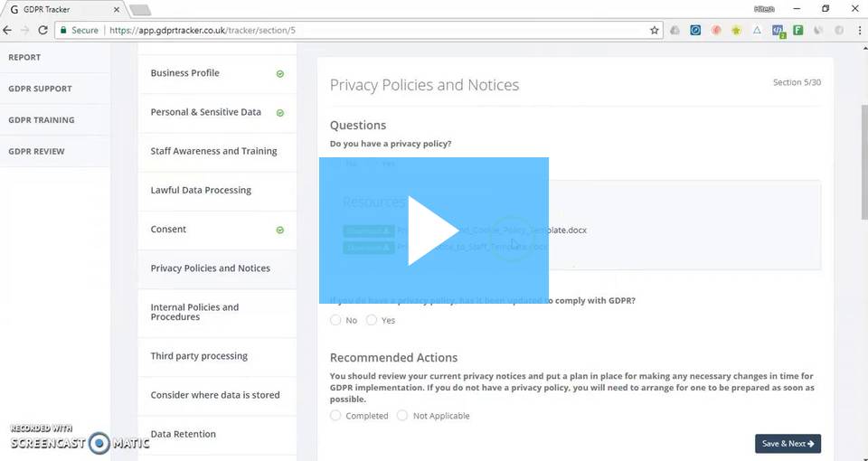Bookmark this page with the star icon
The height and width of the screenshot is (461, 868).
point(655,30)
